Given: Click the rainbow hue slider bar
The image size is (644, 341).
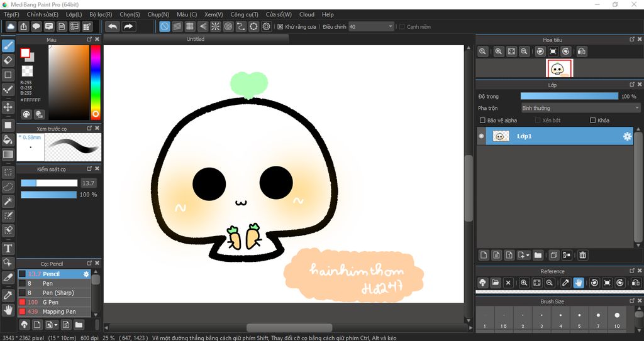Looking at the screenshot, I should tap(96, 82).
